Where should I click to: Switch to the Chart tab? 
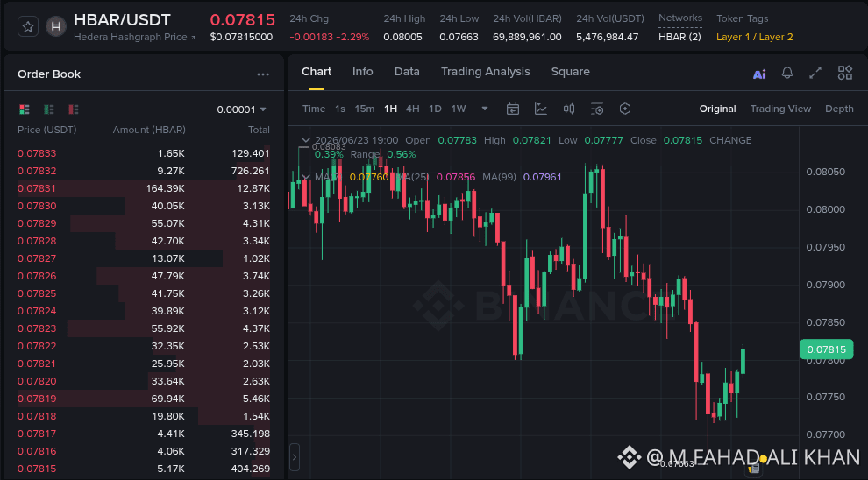(x=317, y=72)
